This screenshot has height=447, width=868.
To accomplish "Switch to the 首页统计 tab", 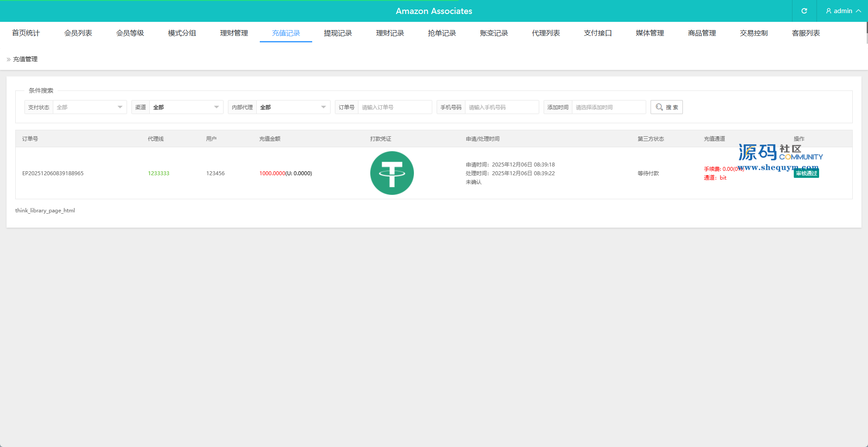I will tap(26, 33).
